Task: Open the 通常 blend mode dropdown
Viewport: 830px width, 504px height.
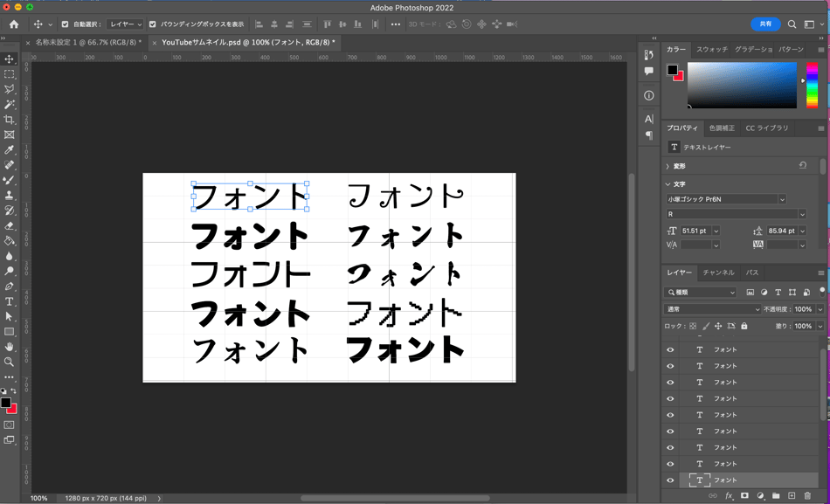Action: pyautogui.click(x=713, y=309)
